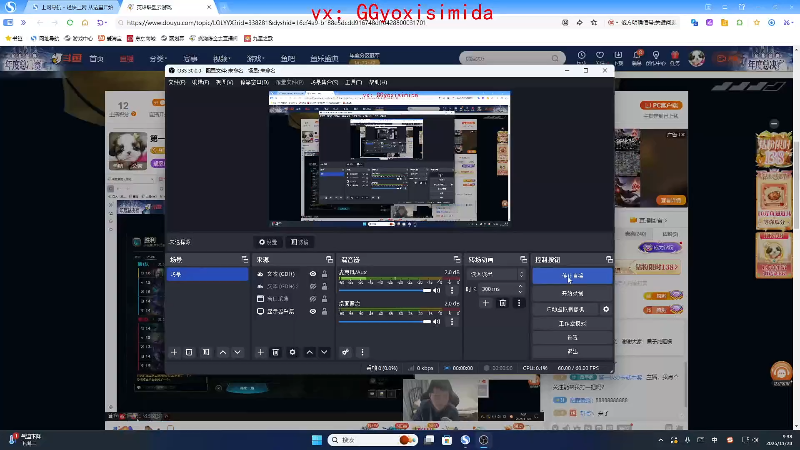Open the Audio Mixer dock options icon
800x450 pixels.
pyautogui.click(x=457, y=260)
